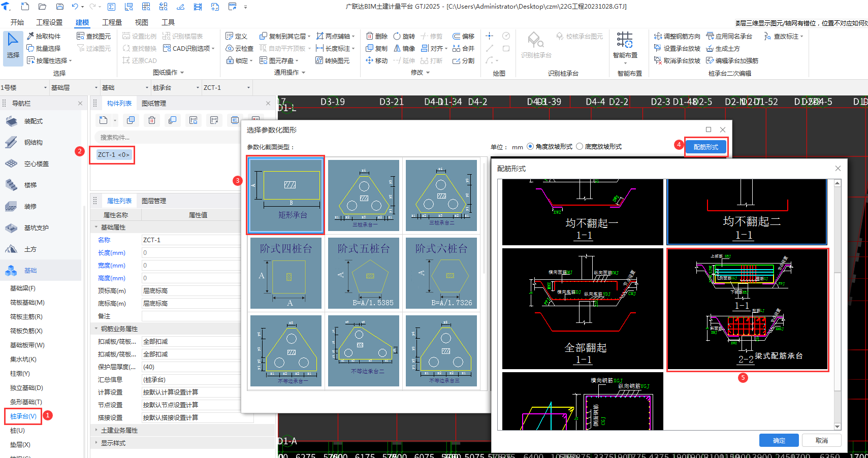Image resolution: width=868 pixels, height=458 pixels.
Task: Switch to 图层管理 tab
Action: (153, 201)
